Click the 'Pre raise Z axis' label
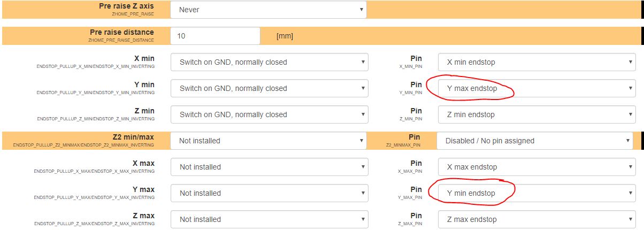644x230 pixels. 126,6
